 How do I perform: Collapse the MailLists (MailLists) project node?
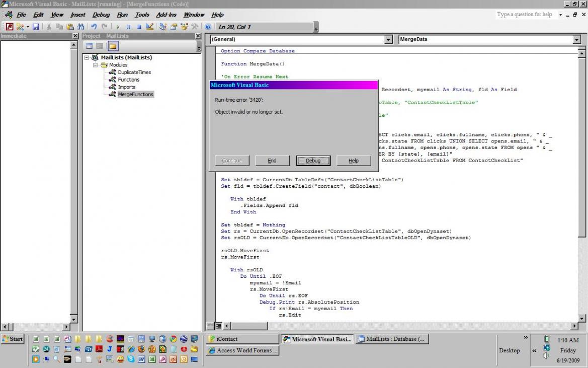pyautogui.click(x=87, y=58)
